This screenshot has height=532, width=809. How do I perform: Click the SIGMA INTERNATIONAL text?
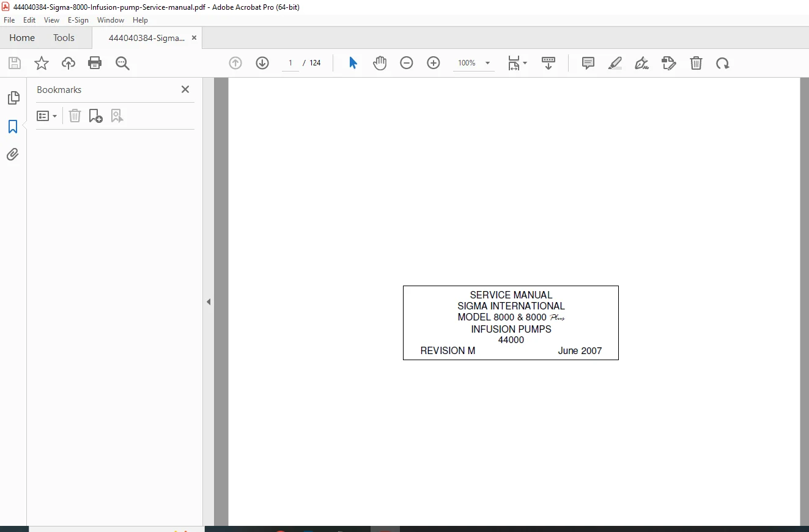(x=511, y=306)
